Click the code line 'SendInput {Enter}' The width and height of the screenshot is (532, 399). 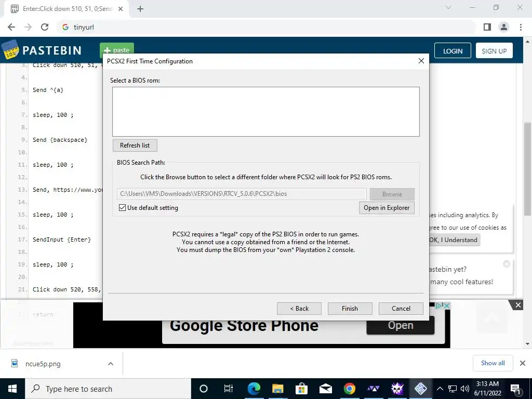[62, 240]
